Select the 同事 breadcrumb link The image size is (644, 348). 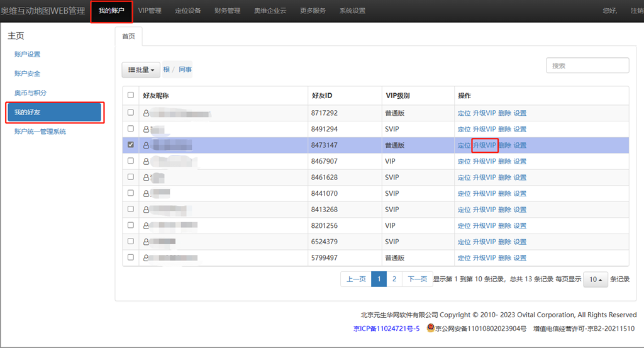(x=185, y=70)
